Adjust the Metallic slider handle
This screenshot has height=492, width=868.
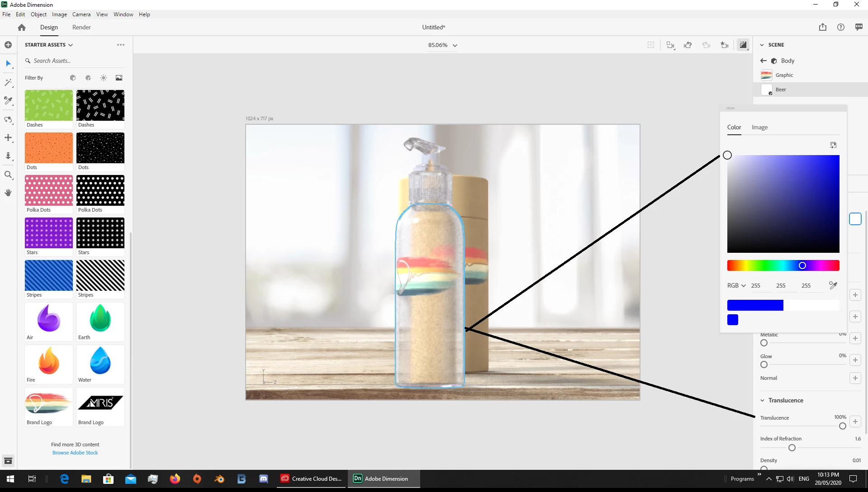point(764,343)
